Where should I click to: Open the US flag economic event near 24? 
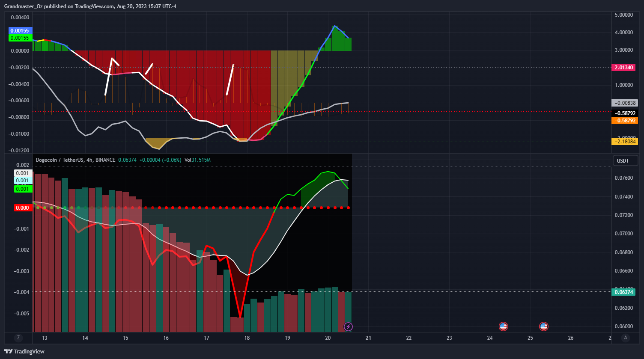click(503, 326)
